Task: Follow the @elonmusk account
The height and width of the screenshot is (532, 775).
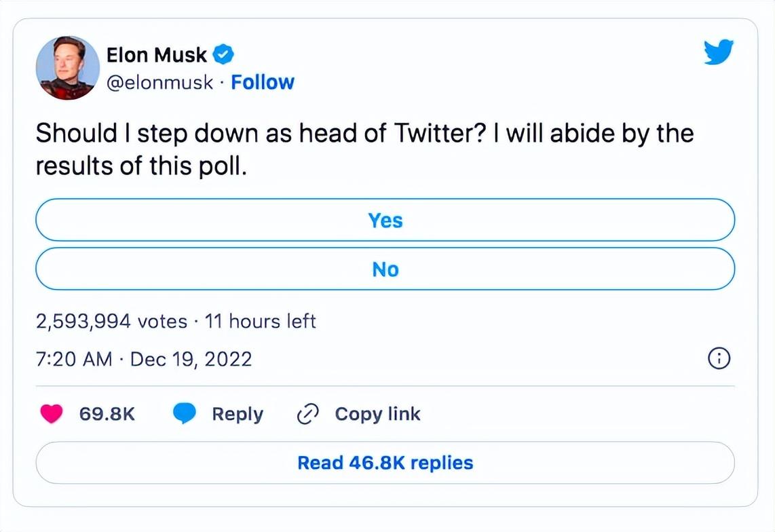Action: [x=263, y=83]
